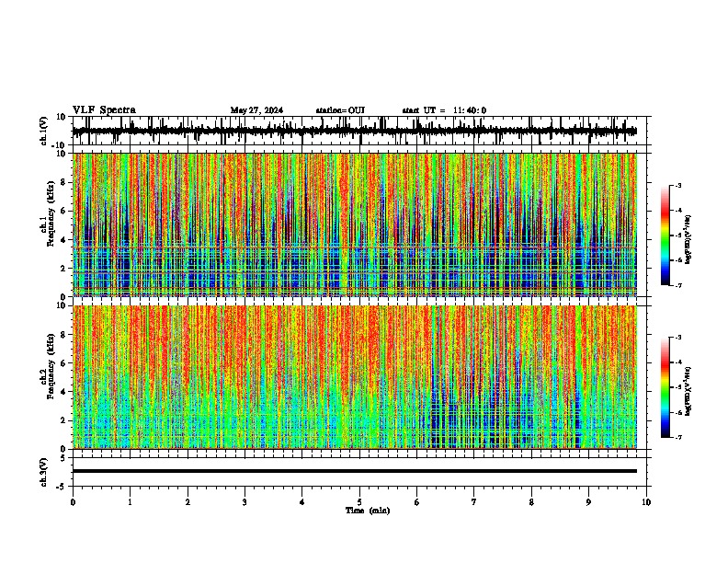Click time-axis tick label '10' at right end
The height and width of the screenshot is (563, 728).
646,501
